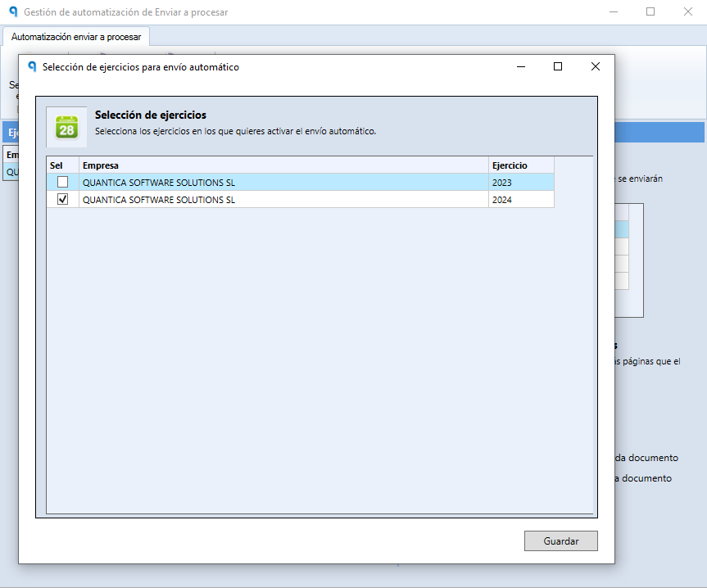Screen dimensions: 707x588
Task: Click the 2024 ejercicio cell
Action: (521, 200)
